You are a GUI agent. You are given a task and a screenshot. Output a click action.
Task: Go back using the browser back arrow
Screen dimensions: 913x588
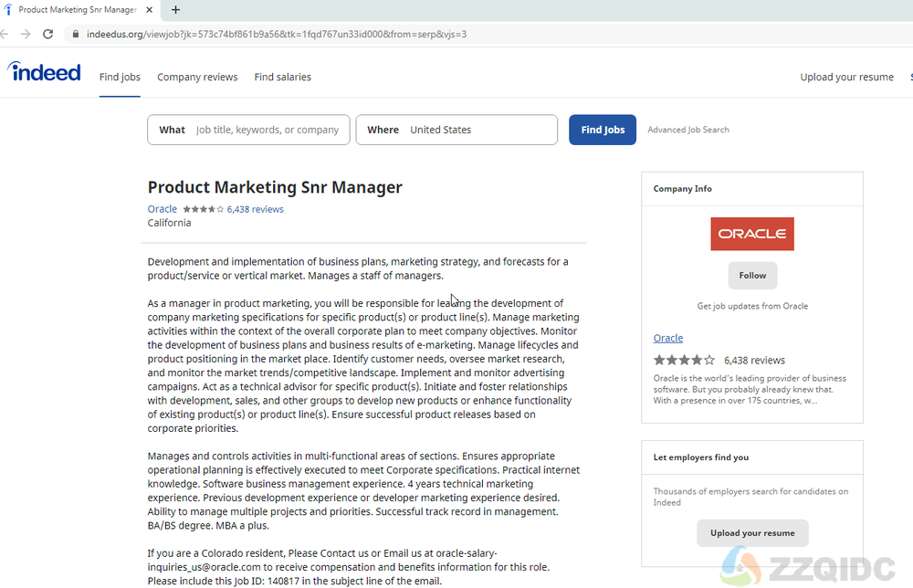(x=4, y=35)
